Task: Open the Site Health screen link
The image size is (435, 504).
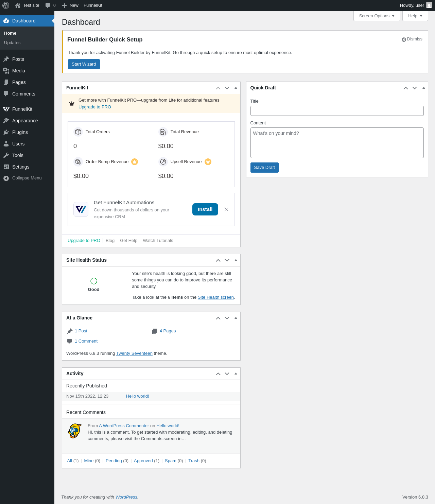Action: pyautogui.click(x=216, y=297)
